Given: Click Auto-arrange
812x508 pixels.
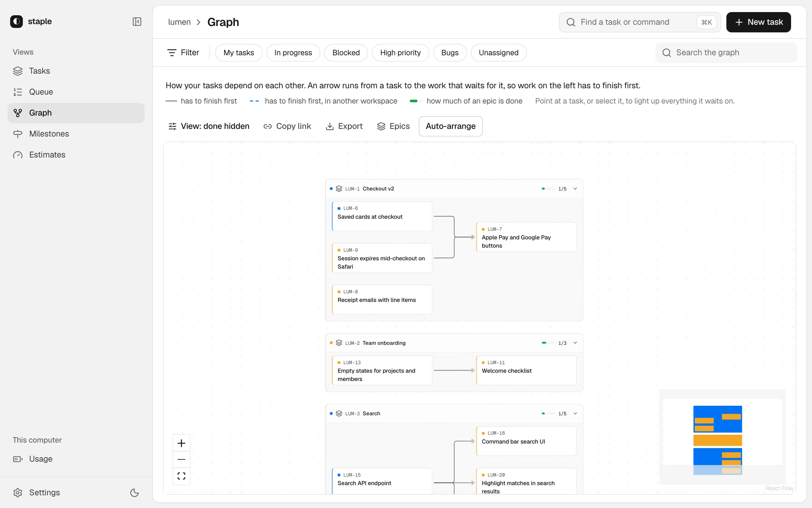Looking at the screenshot, I should (x=451, y=126).
